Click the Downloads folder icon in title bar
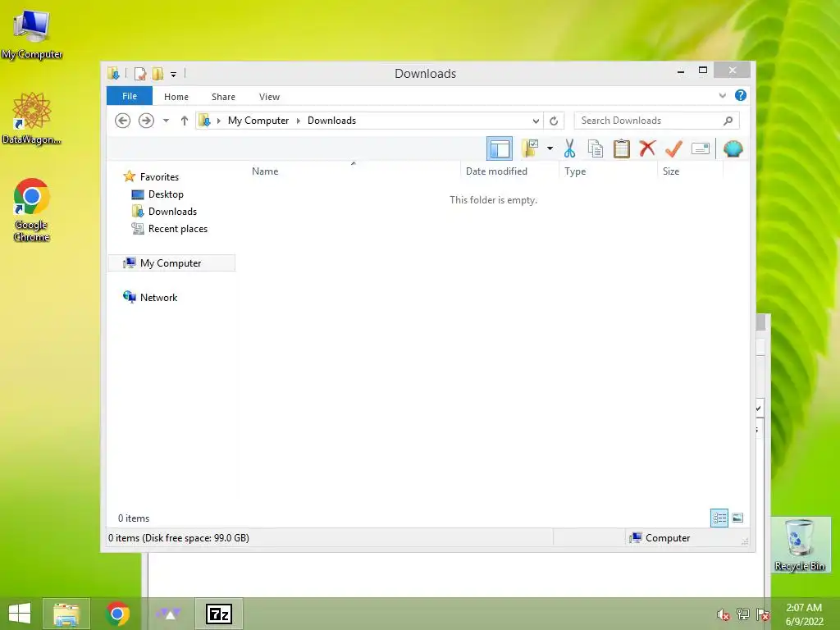 coord(113,73)
